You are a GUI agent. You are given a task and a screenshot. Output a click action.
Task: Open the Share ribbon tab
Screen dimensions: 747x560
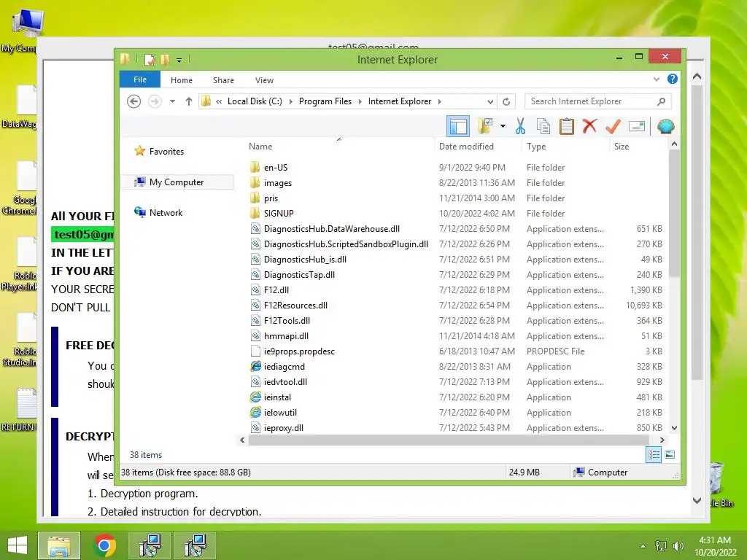click(x=223, y=80)
